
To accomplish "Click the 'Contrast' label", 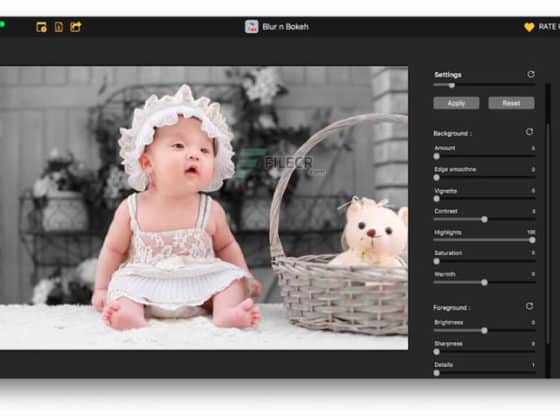I will pos(446,211).
